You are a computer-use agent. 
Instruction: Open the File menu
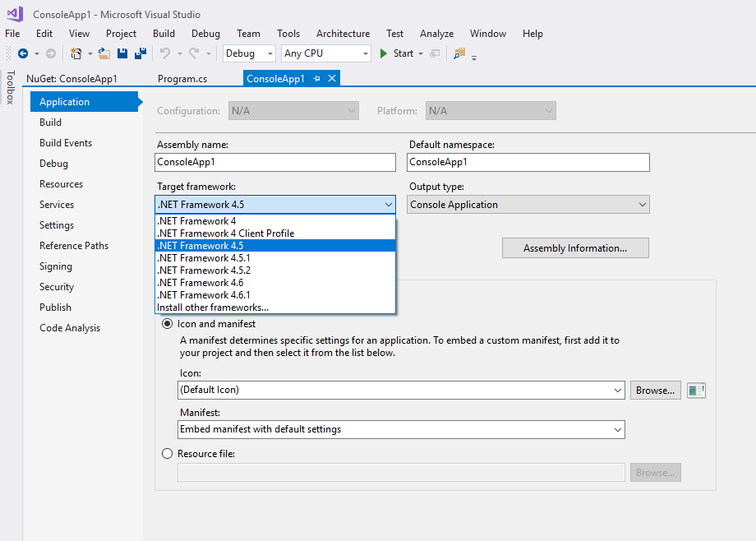click(12, 34)
